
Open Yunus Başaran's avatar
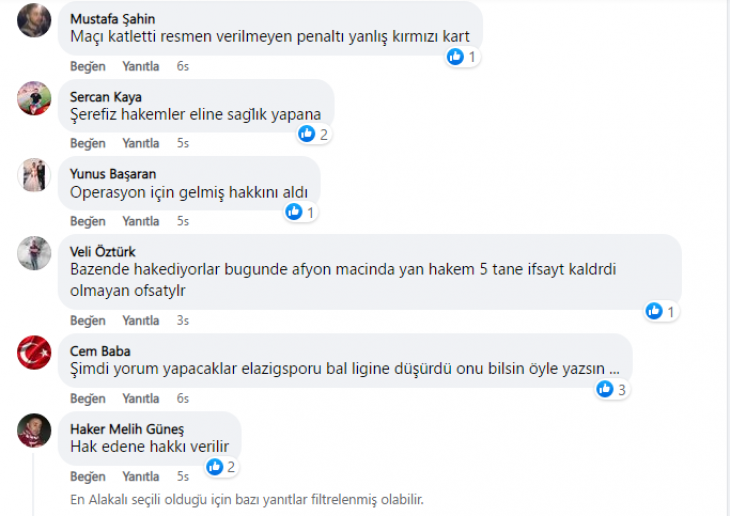[x=35, y=176]
